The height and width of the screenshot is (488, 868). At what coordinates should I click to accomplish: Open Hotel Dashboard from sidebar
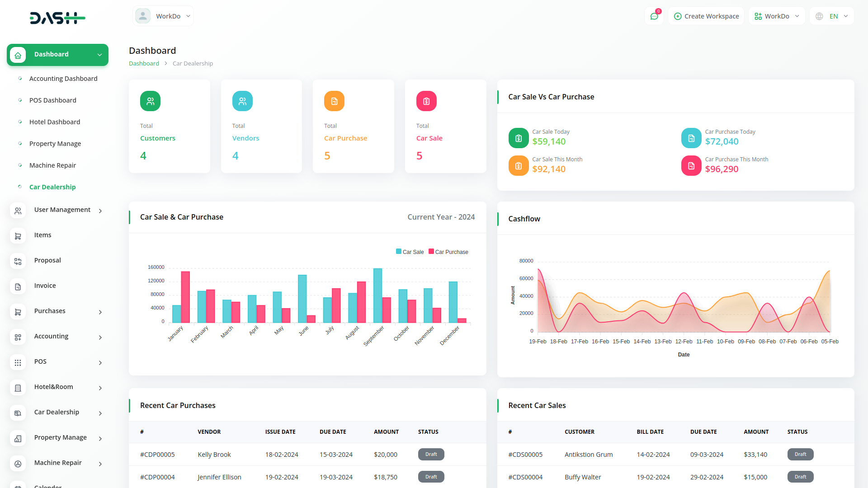coord(55,122)
